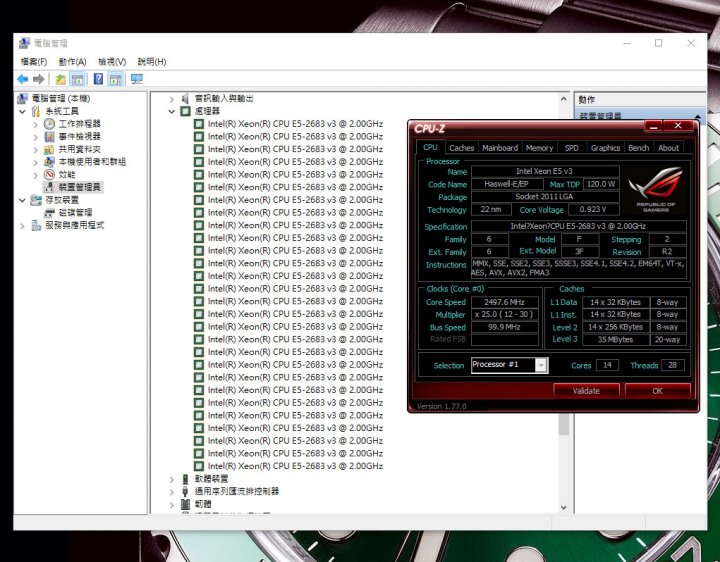Select 裝置管理員 in the tree

click(x=79, y=187)
